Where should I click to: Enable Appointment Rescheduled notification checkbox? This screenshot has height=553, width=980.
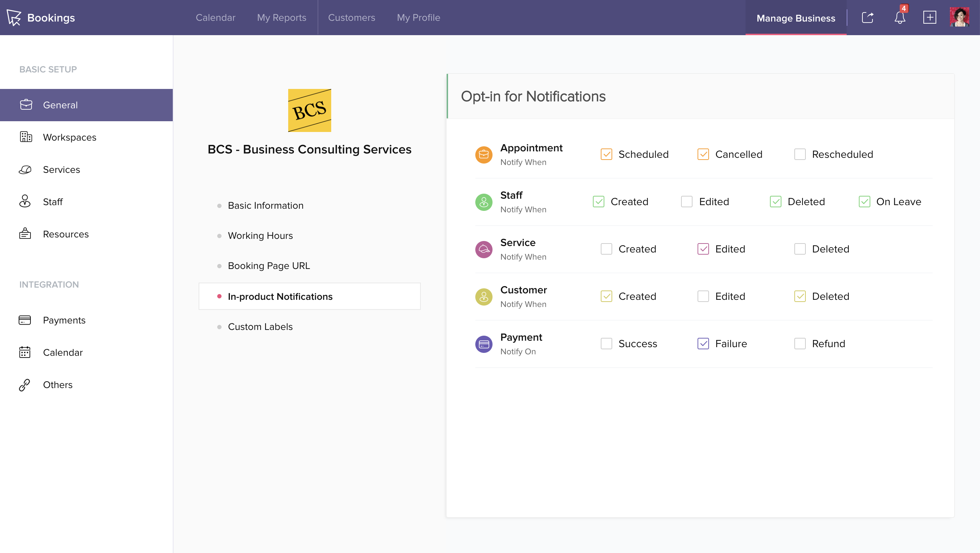pyautogui.click(x=800, y=154)
